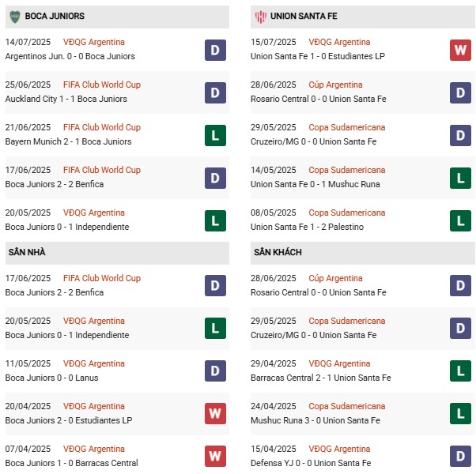Open Copa Sudamericana link dated 14/05/2025
This screenshot has width=476, height=474.
click(347, 170)
